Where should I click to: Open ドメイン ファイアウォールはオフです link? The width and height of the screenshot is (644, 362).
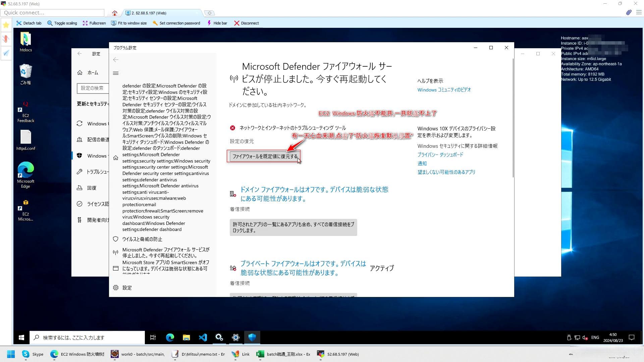click(x=314, y=194)
